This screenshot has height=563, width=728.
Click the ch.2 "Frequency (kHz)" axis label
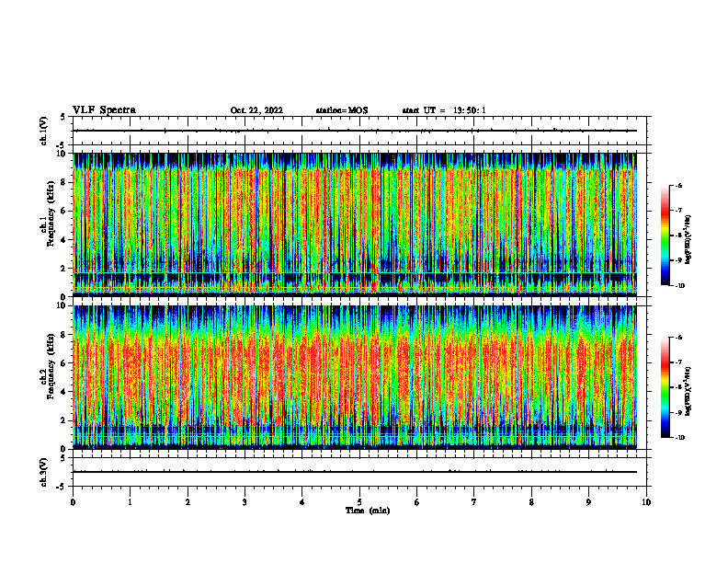51,366
